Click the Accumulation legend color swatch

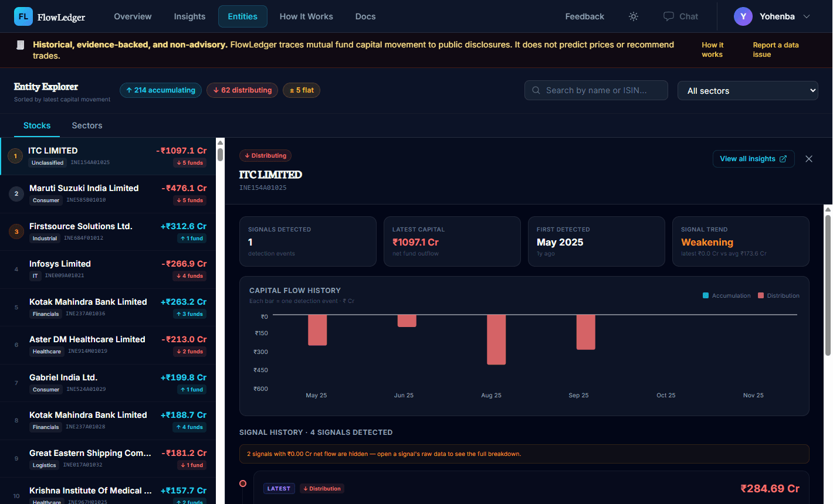point(706,295)
